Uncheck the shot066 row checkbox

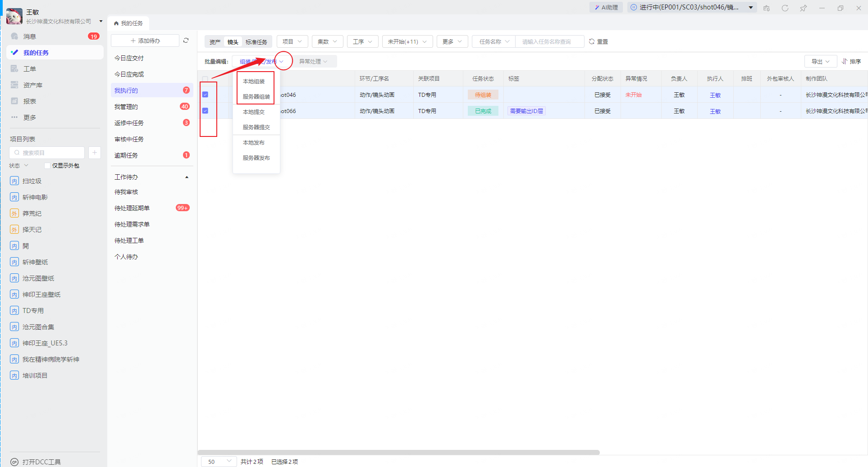tap(205, 111)
